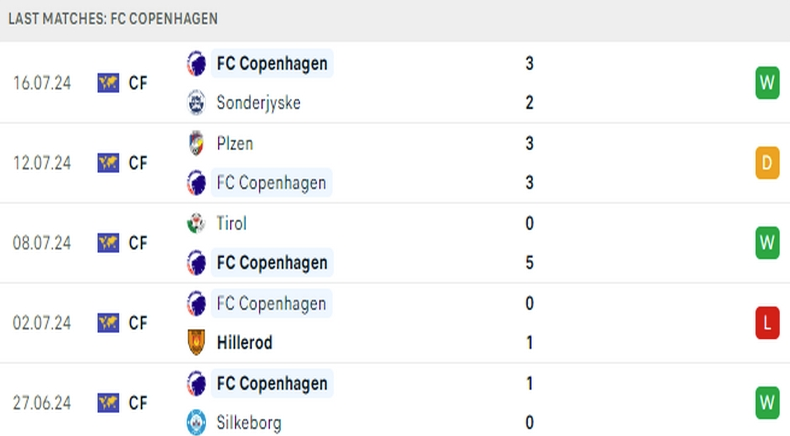Click the Last Matches: FC Copenhagen header
The image size is (790, 436).
(x=113, y=19)
